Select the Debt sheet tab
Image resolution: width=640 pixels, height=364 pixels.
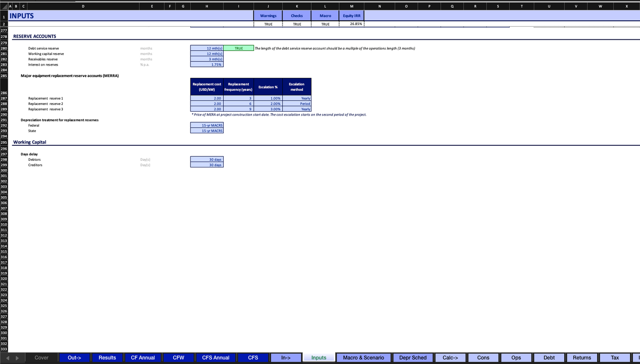549,358
